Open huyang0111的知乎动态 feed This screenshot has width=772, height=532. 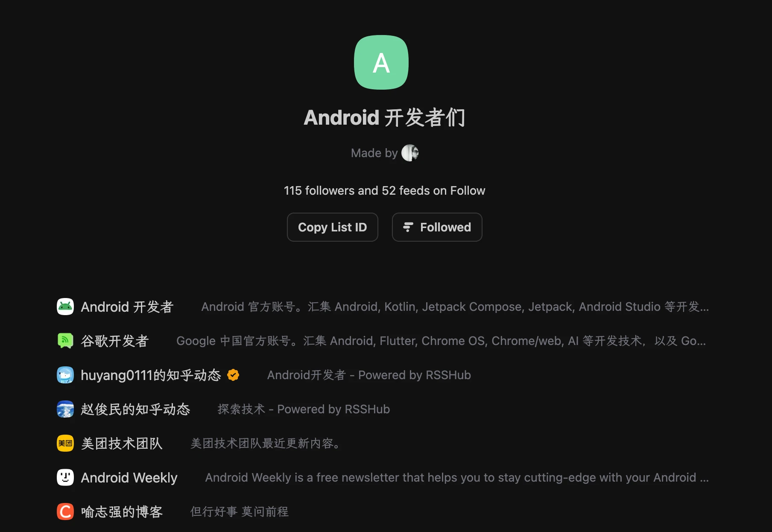151,375
